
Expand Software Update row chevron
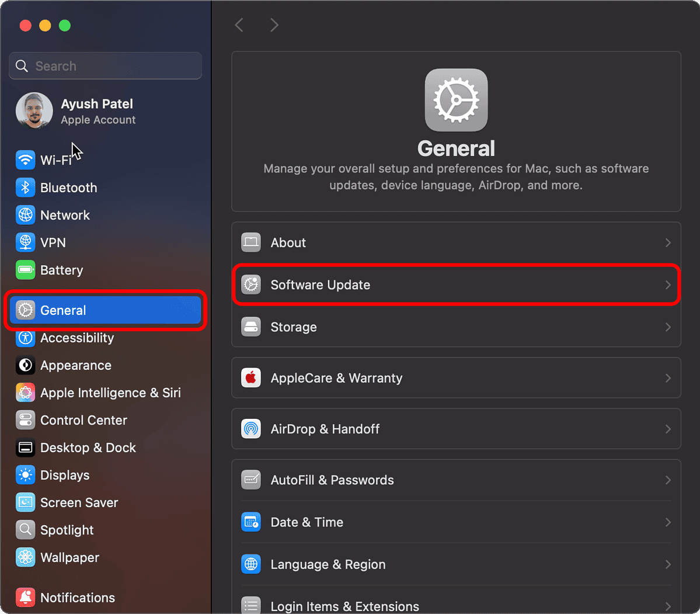coord(668,285)
